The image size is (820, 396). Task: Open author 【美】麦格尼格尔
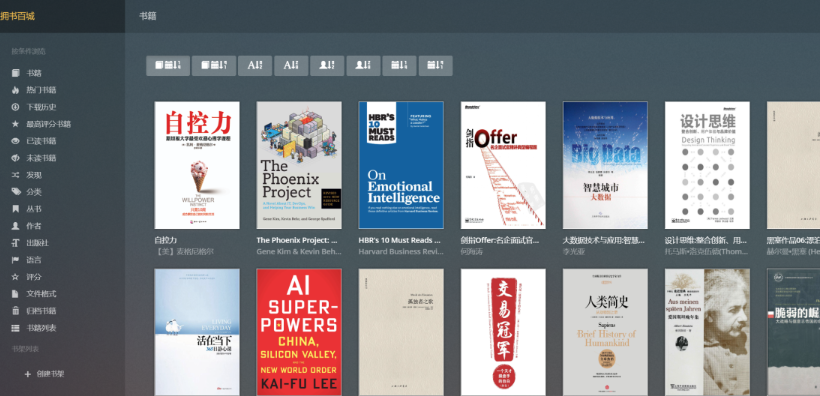184,252
